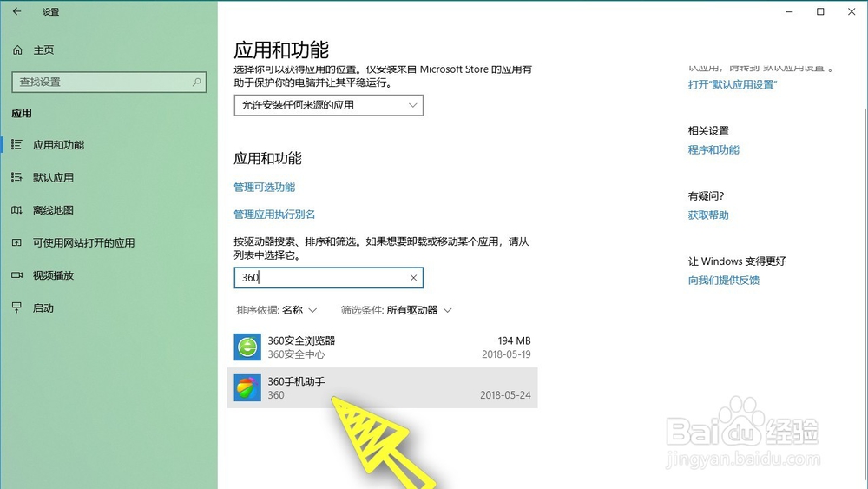Image resolution: width=868 pixels, height=489 pixels.
Task: Click the 应用和功能 sidebar icon
Action: tap(16, 144)
